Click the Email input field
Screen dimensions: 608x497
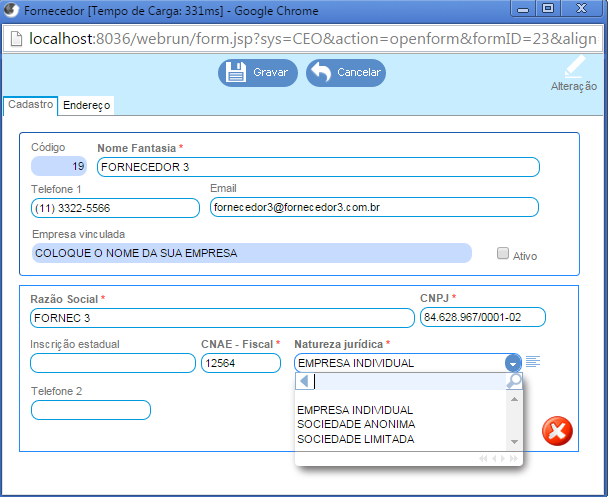(373, 207)
